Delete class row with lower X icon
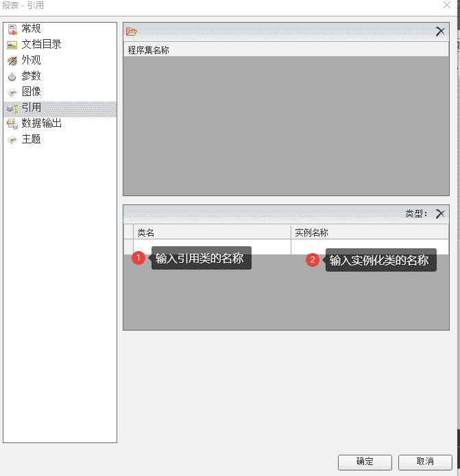Screen dimensions: 460x476 pos(440,214)
